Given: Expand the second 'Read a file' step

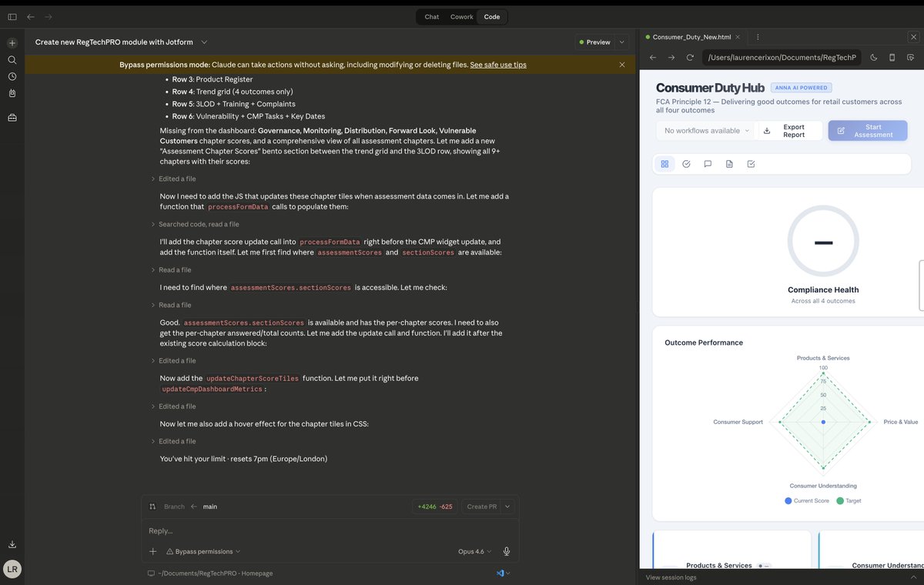Looking at the screenshot, I should pyautogui.click(x=171, y=305).
